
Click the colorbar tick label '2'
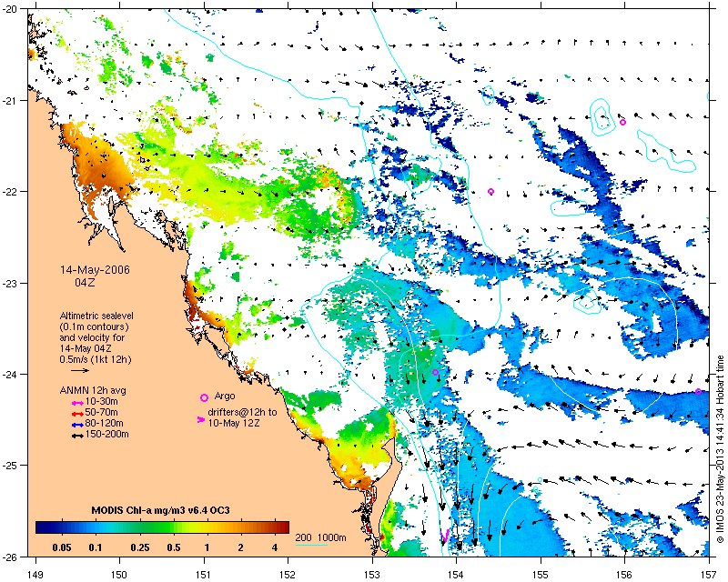tap(240, 547)
